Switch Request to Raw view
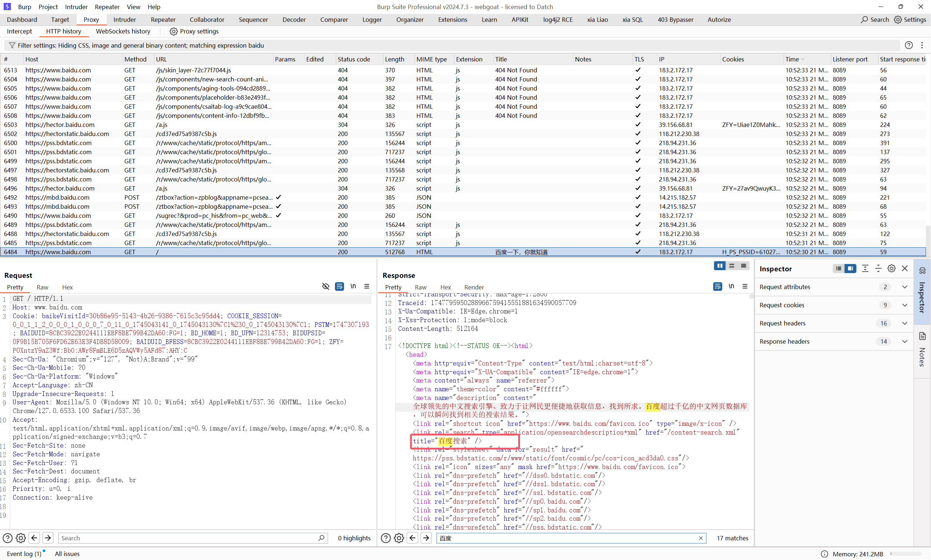The height and width of the screenshot is (560, 931). point(42,287)
